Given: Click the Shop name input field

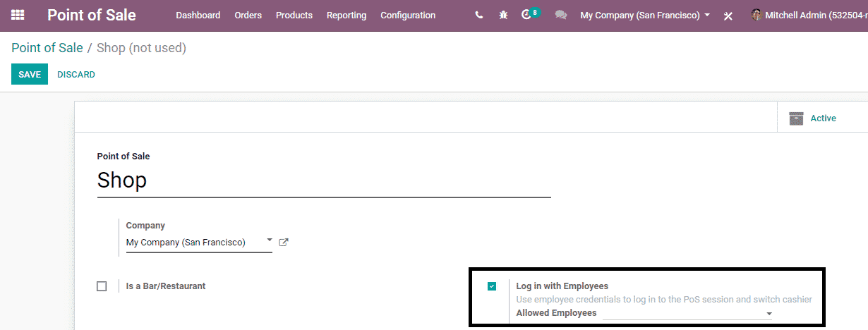Looking at the screenshot, I should (x=323, y=181).
